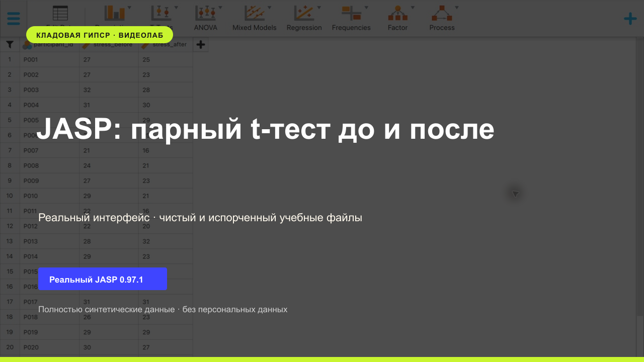Click cell P004 in participant_id
Image resolution: width=644 pixels, height=362 pixels.
tap(49, 105)
